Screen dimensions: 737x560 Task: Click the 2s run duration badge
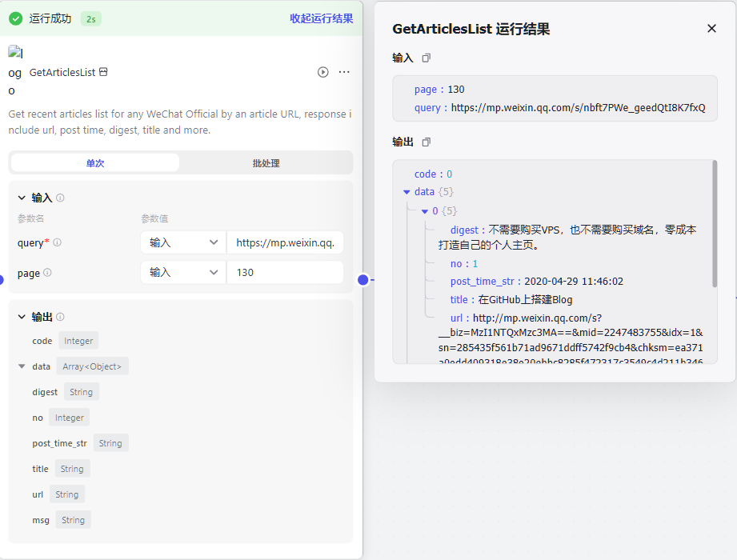point(91,19)
